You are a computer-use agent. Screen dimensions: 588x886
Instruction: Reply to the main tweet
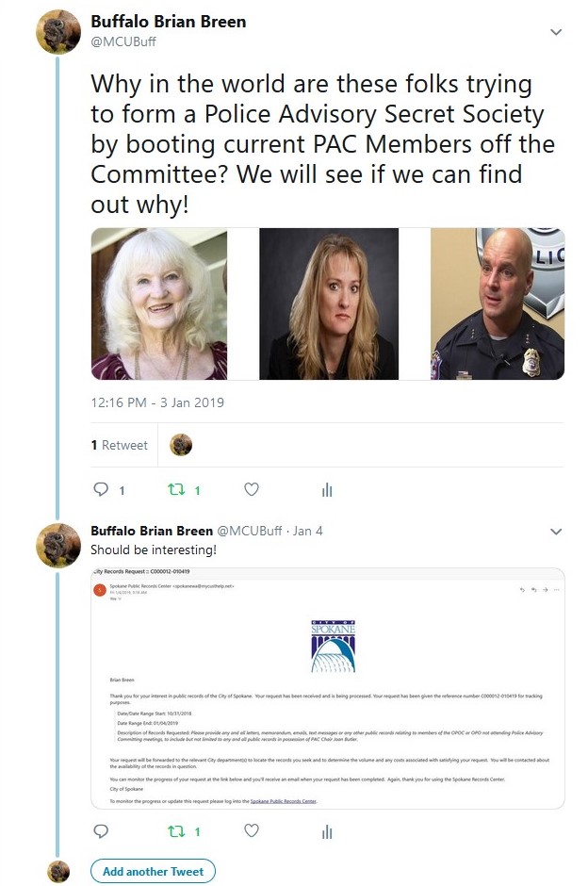coord(101,489)
